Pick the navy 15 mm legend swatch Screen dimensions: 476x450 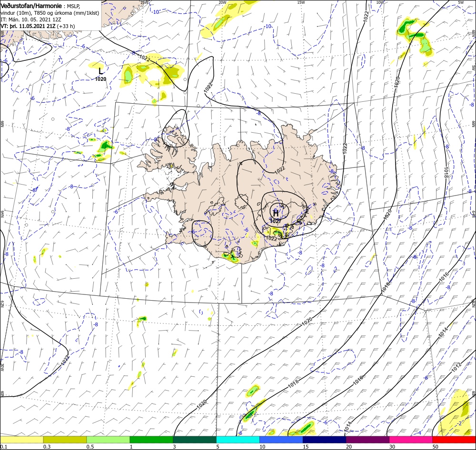325,440
